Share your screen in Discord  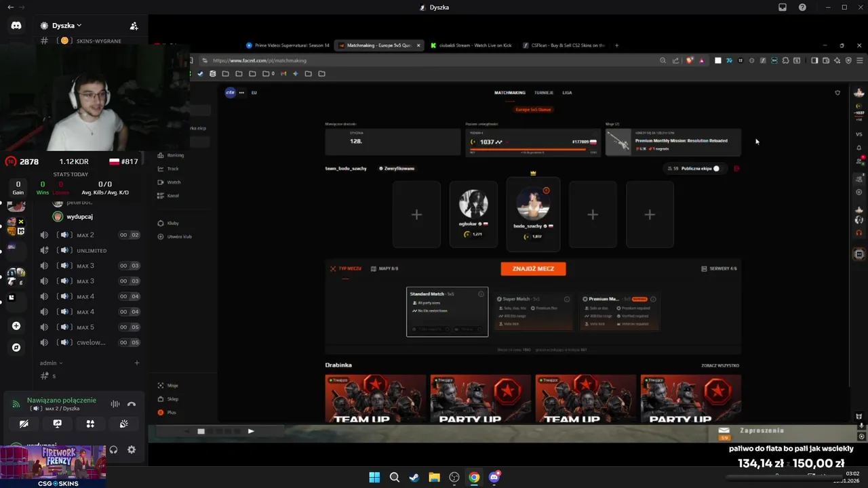tap(57, 424)
